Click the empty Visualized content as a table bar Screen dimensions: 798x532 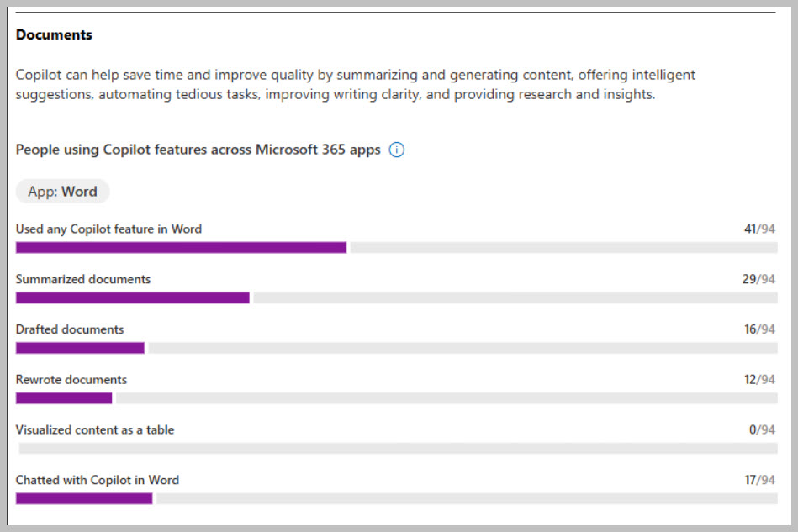point(395,449)
